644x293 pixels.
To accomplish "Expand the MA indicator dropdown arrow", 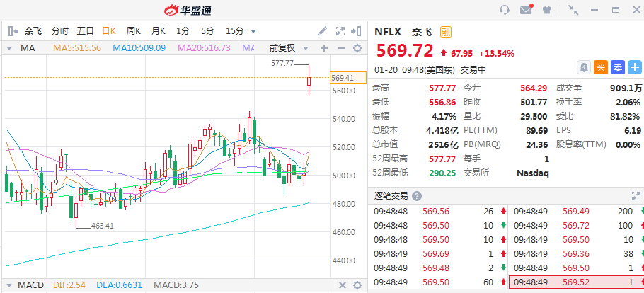I will (9, 49).
